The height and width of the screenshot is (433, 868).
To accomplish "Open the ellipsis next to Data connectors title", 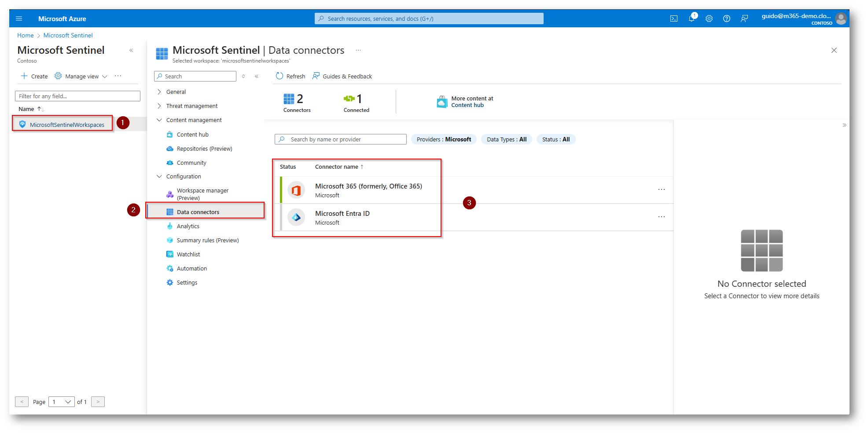I will [x=358, y=50].
